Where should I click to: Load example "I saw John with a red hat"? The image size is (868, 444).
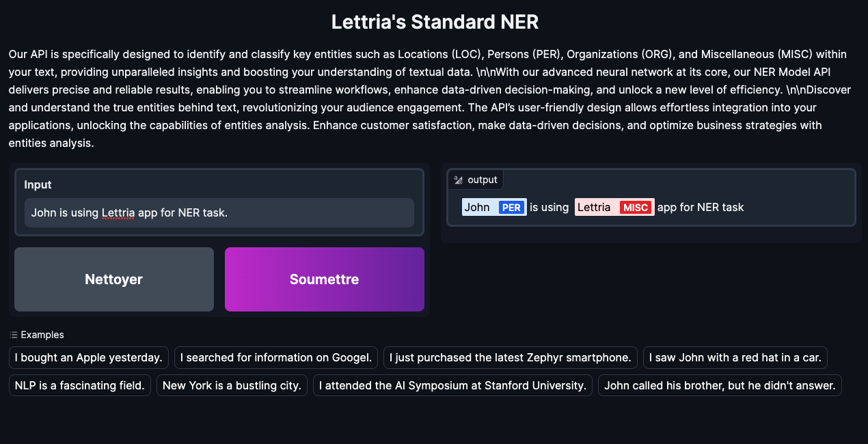[x=735, y=357]
